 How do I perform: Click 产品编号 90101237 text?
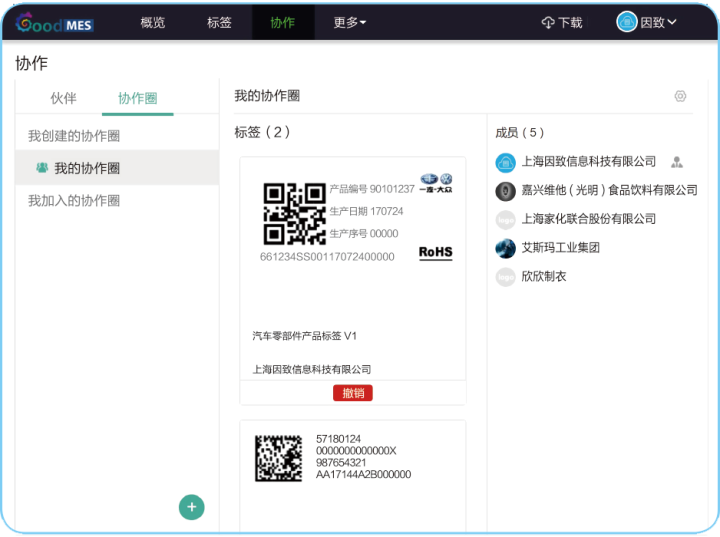[x=372, y=189]
